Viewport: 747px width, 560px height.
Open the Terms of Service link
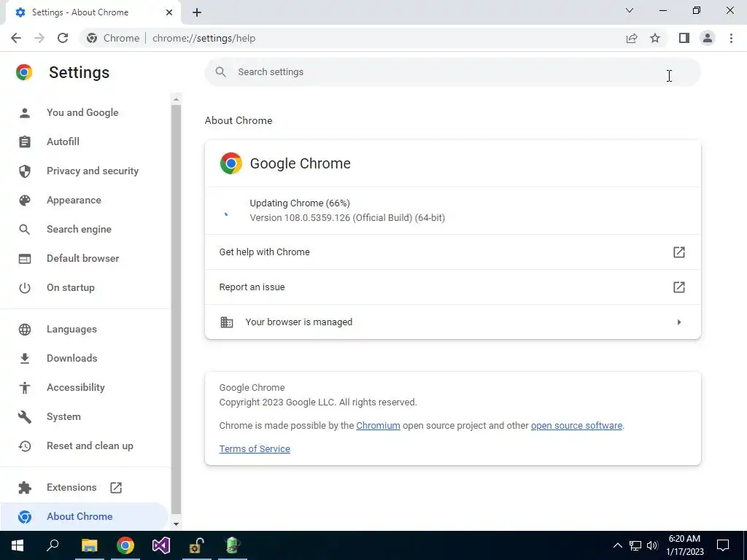255,448
